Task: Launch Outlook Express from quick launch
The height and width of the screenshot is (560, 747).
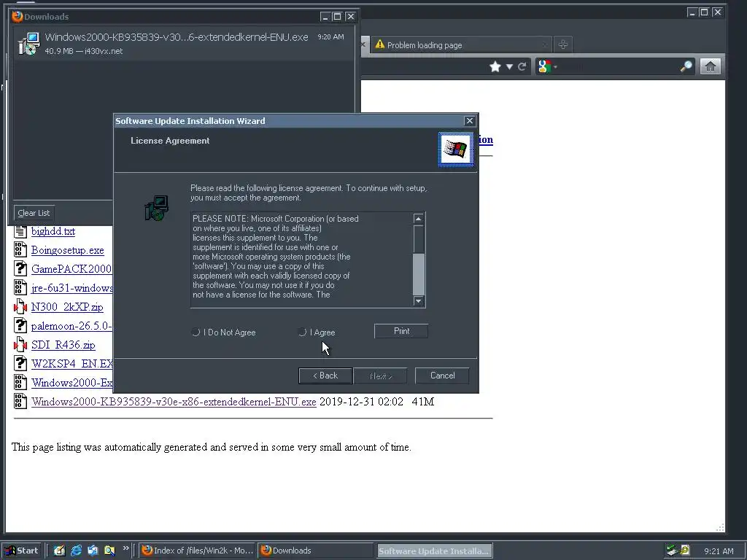Action: pos(93,551)
